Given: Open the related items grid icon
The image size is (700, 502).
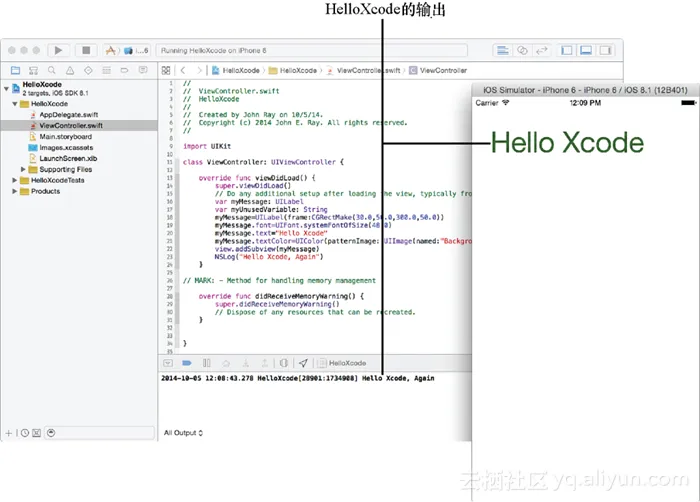Looking at the screenshot, I should [166, 71].
